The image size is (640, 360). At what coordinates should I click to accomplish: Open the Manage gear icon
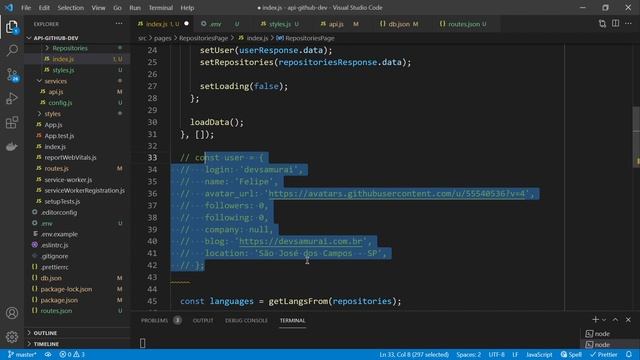click(x=12, y=337)
